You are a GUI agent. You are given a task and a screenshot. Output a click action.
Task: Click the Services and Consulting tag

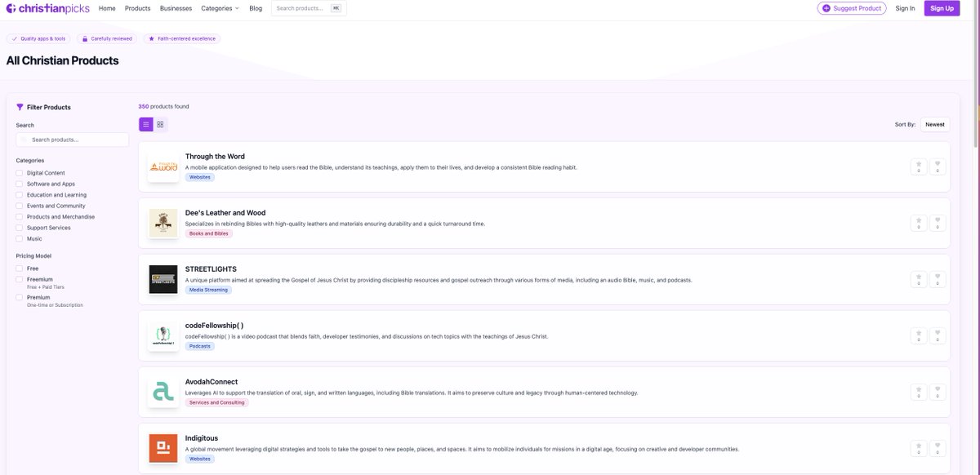point(216,402)
